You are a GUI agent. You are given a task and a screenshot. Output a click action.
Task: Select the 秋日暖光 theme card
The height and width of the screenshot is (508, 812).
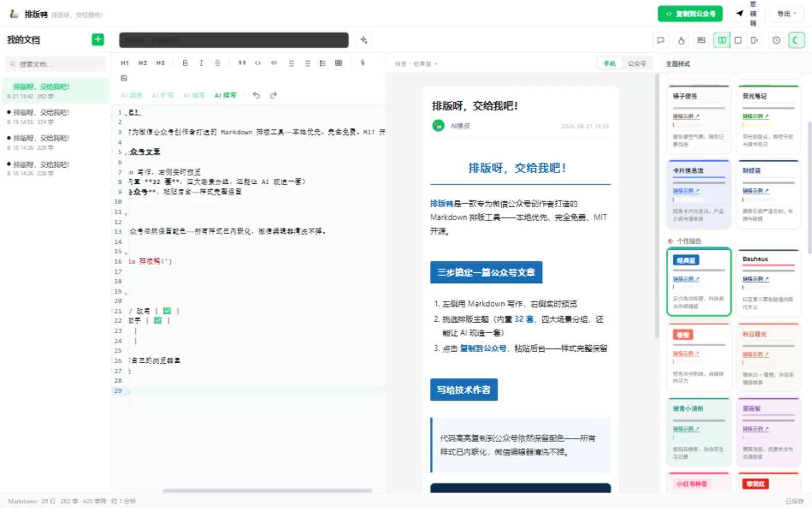pos(768,357)
